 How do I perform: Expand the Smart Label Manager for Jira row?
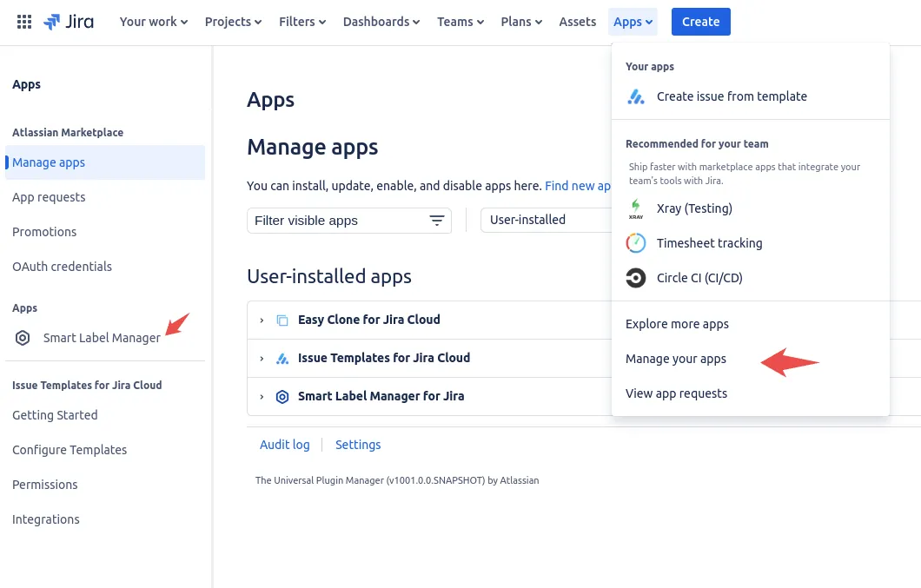(x=262, y=397)
